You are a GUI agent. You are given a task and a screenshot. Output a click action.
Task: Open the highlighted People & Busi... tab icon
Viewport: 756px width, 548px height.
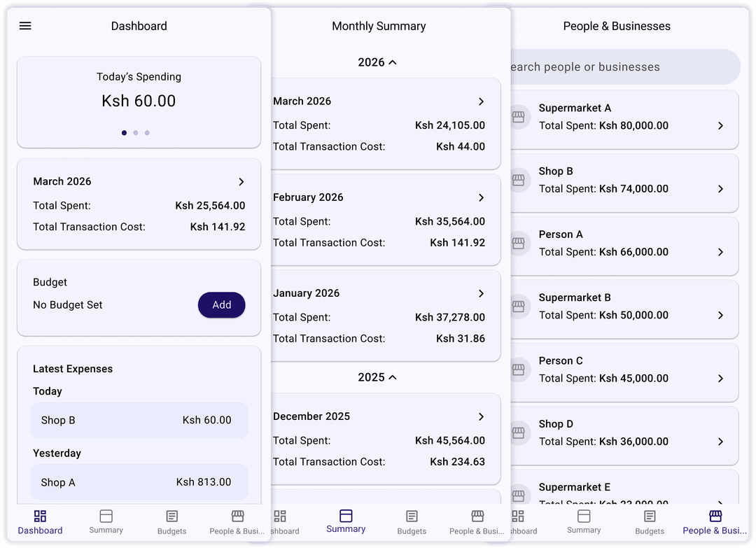[715, 516]
